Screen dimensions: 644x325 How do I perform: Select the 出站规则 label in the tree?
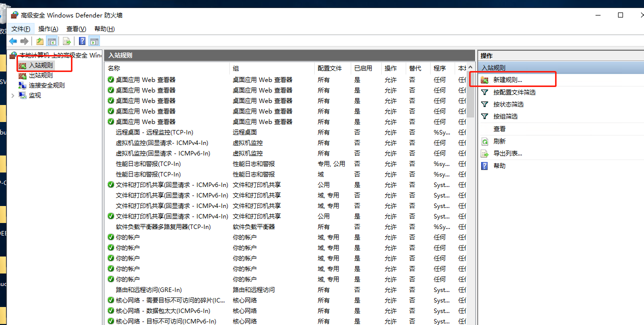(x=40, y=75)
